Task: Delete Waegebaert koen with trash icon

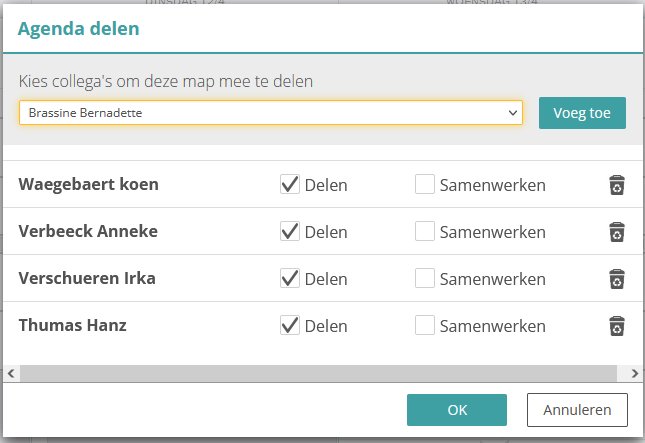Action: tap(617, 185)
